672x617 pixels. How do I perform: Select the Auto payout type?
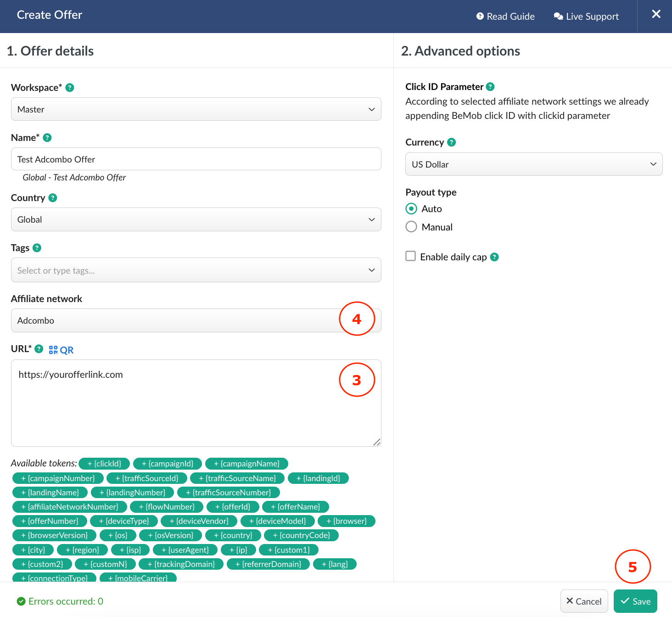[x=411, y=209]
